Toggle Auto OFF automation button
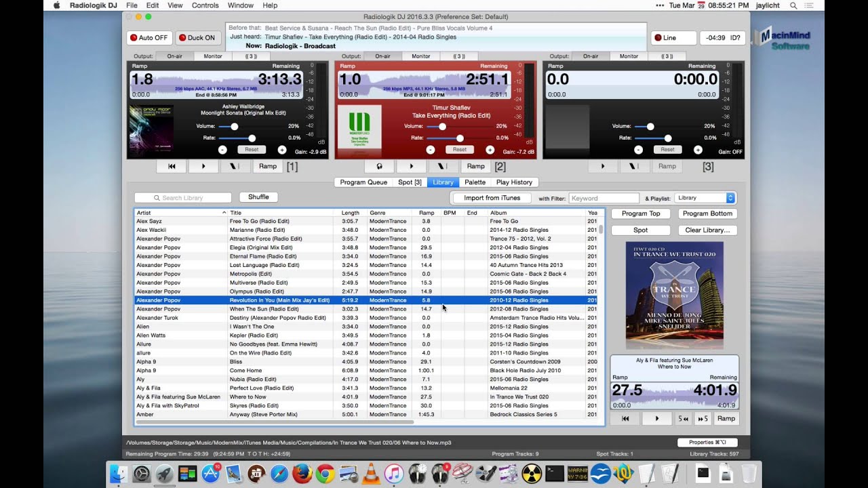868x488 pixels. pyautogui.click(x=149, y=38)
